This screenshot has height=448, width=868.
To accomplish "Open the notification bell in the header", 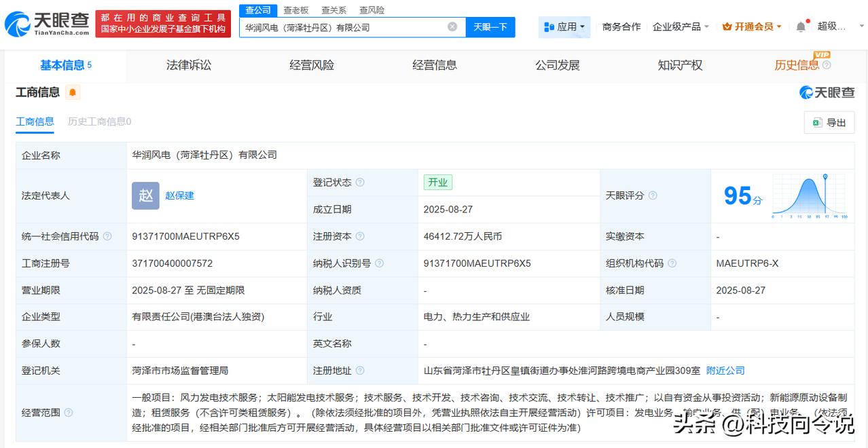I will (801, 26).
